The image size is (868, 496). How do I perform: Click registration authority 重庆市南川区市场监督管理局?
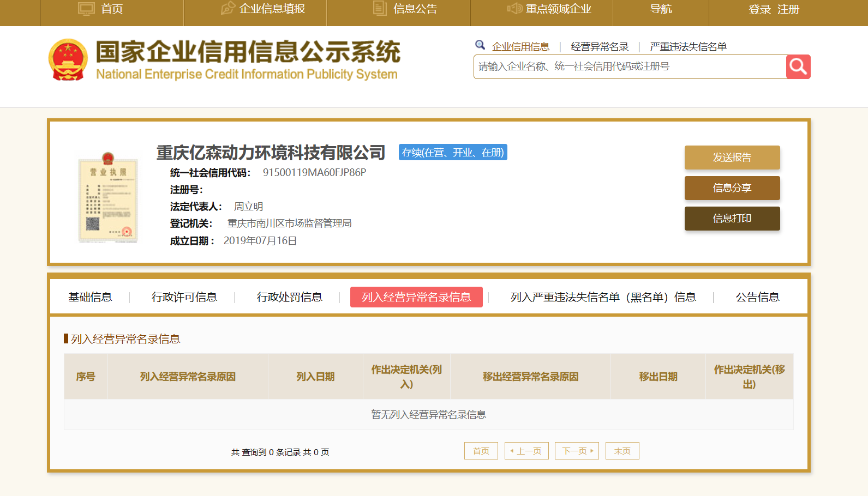[x=289, y=223]
